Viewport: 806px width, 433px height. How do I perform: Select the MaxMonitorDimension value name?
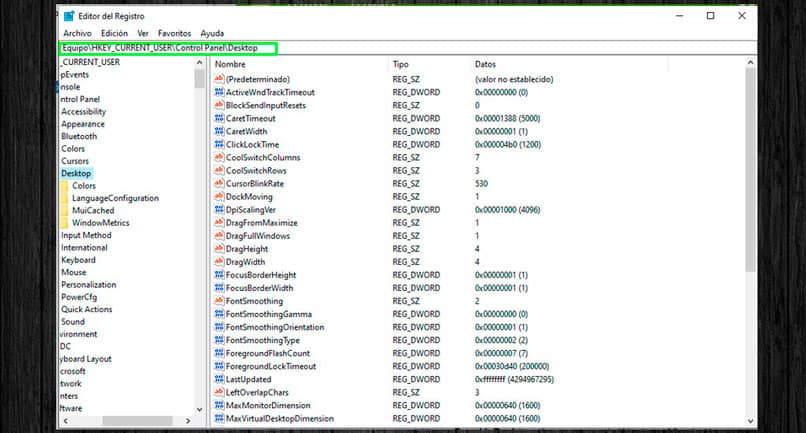tap(268, 405)
